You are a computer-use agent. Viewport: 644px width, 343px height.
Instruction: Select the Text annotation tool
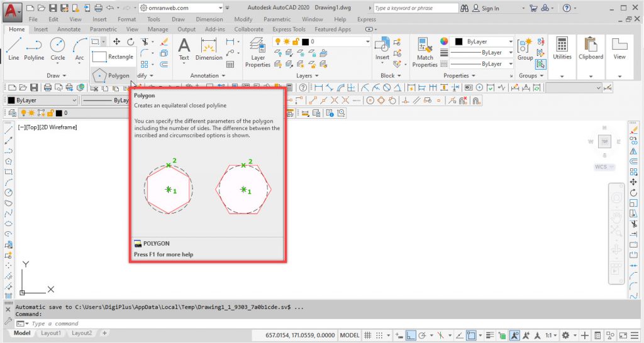pyautogui.click(x=184, y=48)
